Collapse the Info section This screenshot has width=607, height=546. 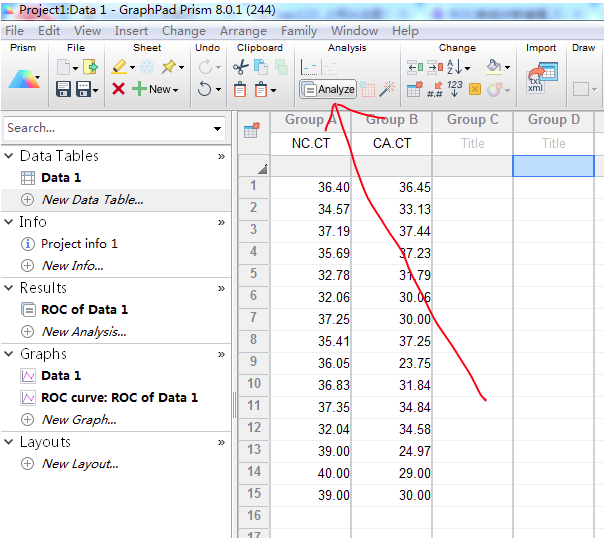9,222
